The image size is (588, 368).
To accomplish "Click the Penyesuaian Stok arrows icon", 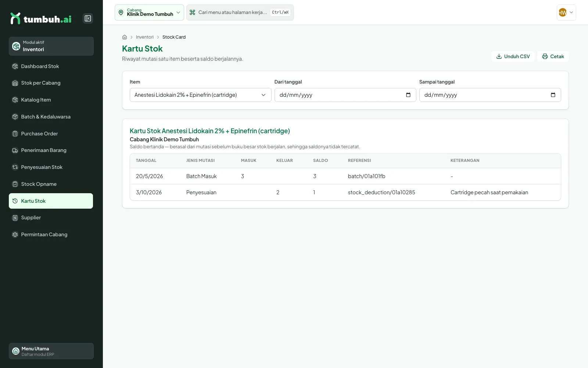I will [15, 167].
